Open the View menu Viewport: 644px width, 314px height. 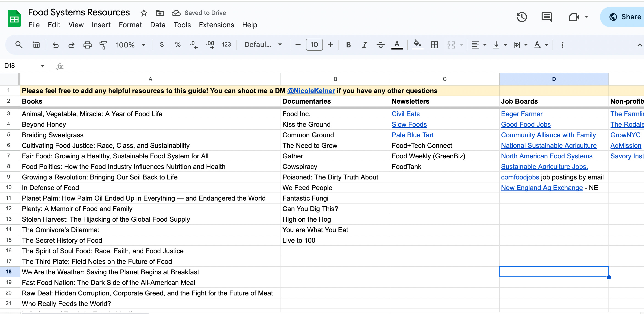76,25
